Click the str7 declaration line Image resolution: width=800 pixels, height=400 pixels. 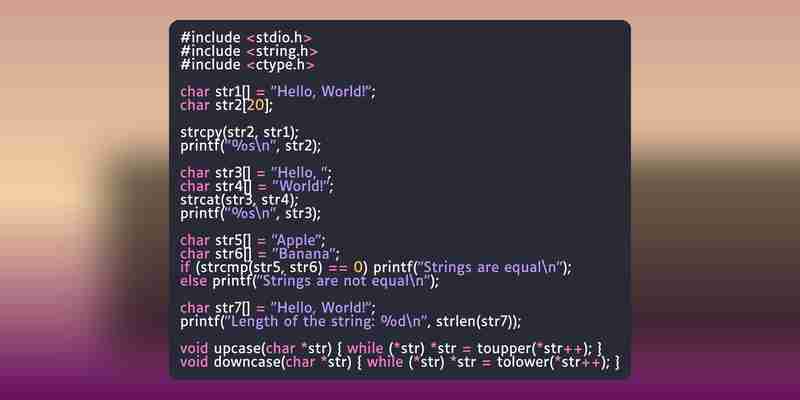click(278, 308)
